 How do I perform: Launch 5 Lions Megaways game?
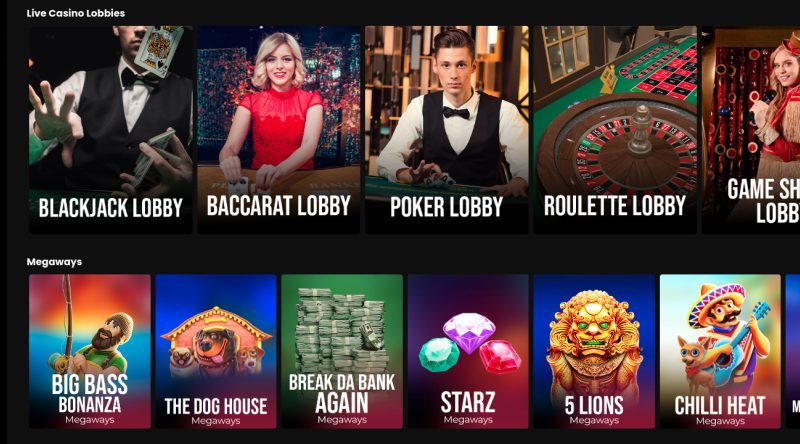[x=594, y=352]
